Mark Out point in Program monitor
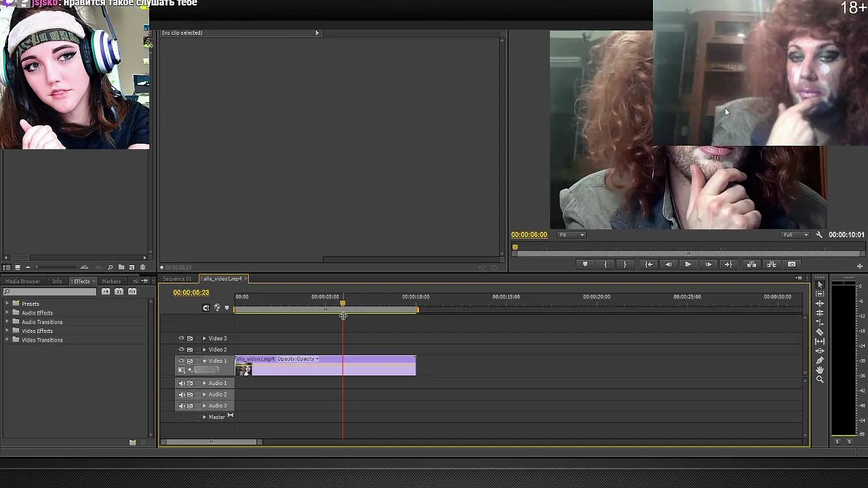 625,264
